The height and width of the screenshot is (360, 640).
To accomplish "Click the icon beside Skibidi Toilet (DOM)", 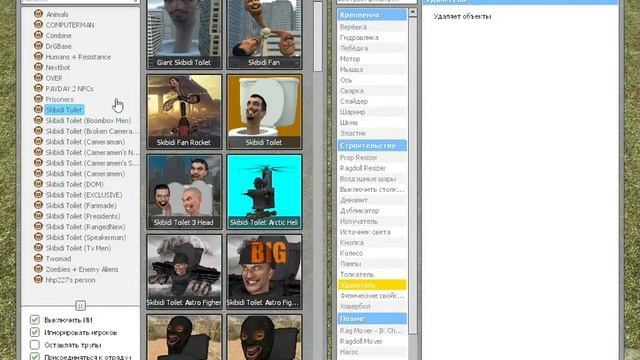I will (38, 184).
